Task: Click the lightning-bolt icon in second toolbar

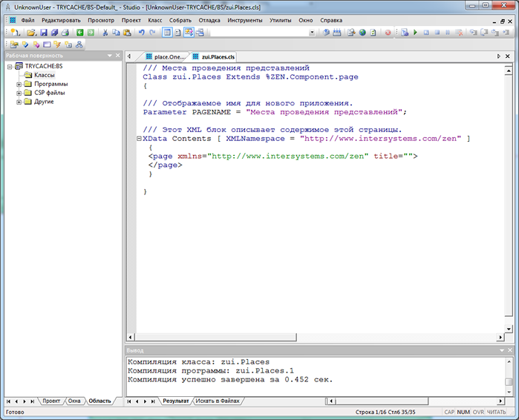Action: coord(57,45)
